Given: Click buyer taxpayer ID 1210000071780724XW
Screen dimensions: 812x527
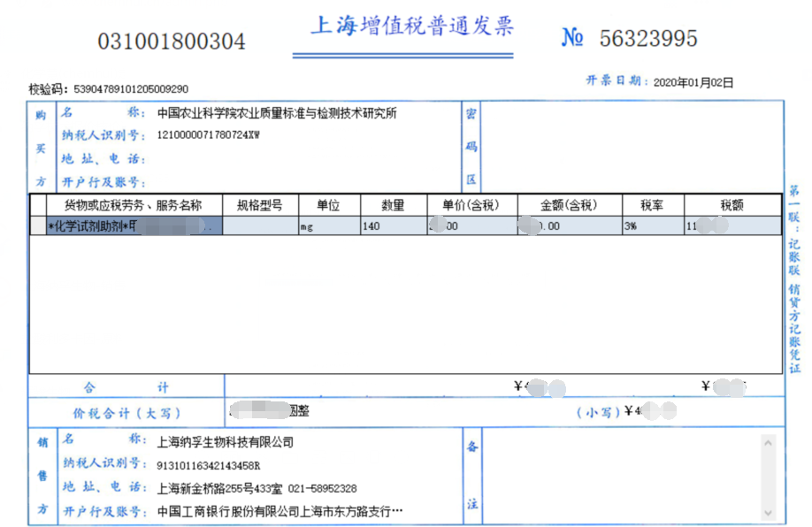Looking at the screenshot, I should 209,136.
